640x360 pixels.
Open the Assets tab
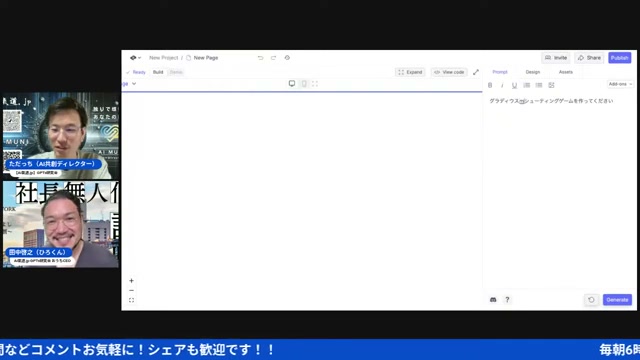tap(566, 72)
